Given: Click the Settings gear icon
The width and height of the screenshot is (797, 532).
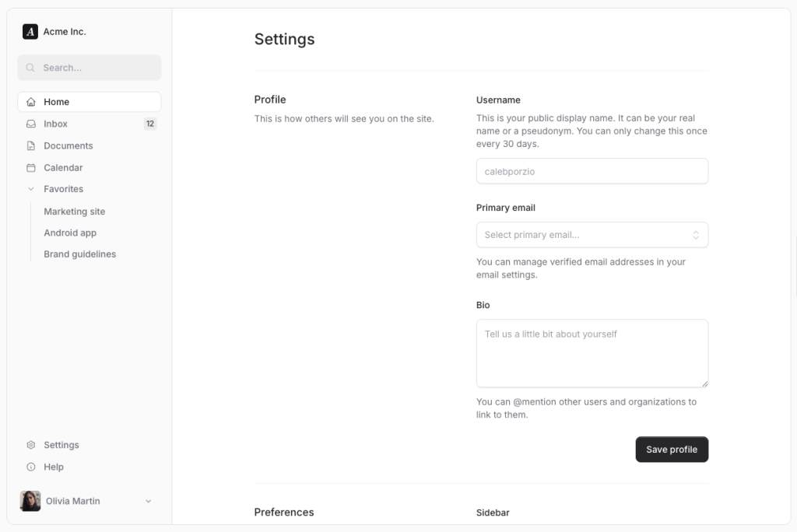Looking at the screenshot, I should (31, 445).
